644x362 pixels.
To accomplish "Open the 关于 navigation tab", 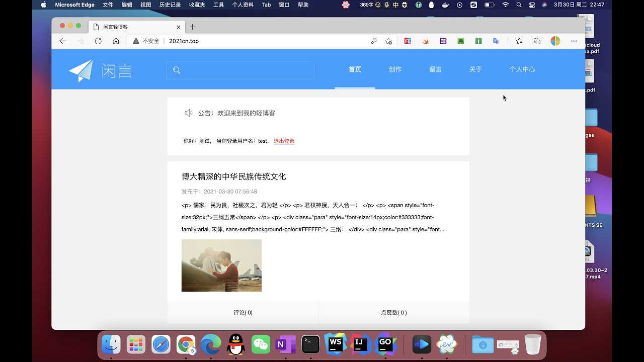I will pyautogui.click(x=475, y=69).
